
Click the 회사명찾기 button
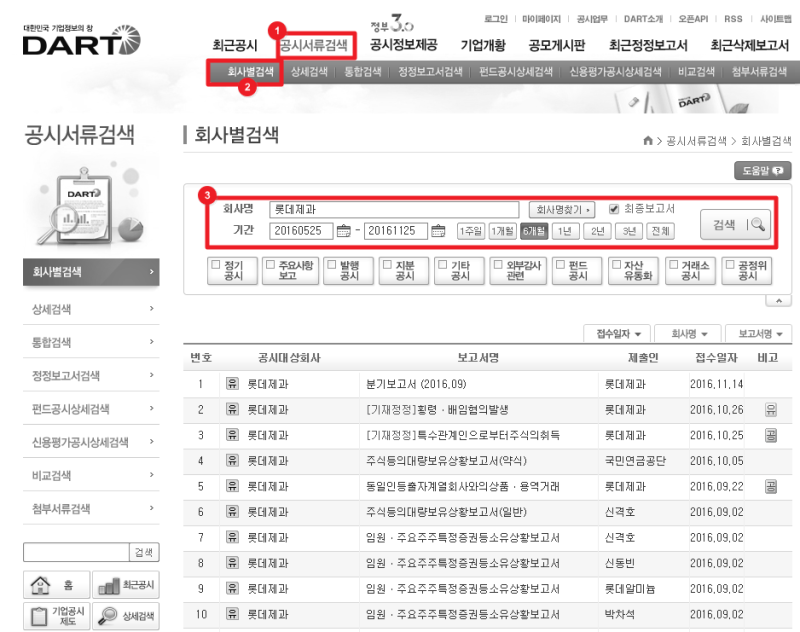(x=562, y=209)
